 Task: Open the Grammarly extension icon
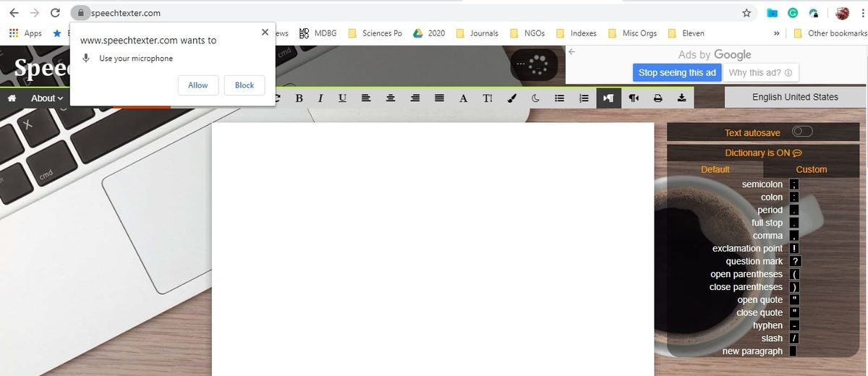793,13
